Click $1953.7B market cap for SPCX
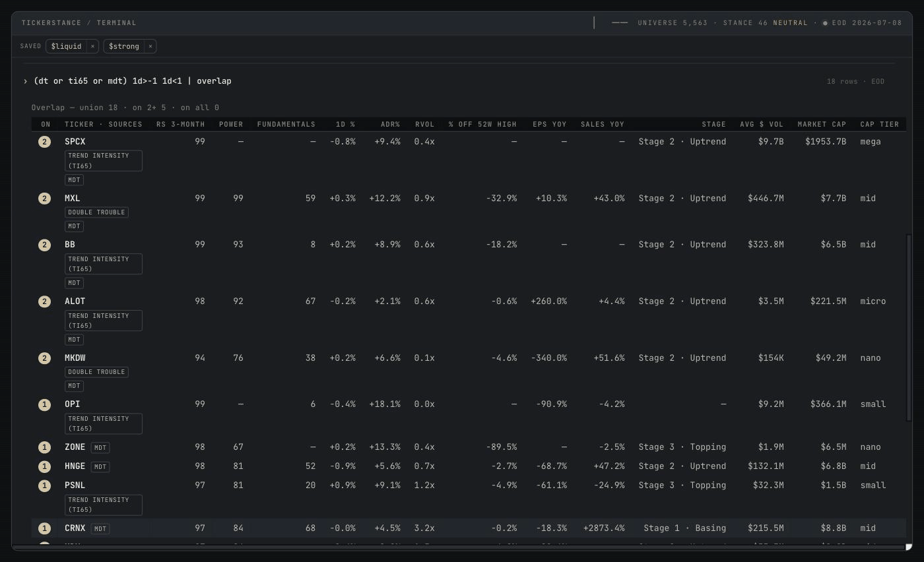Viewport: 924px width, 562px height. coord(826,142)
